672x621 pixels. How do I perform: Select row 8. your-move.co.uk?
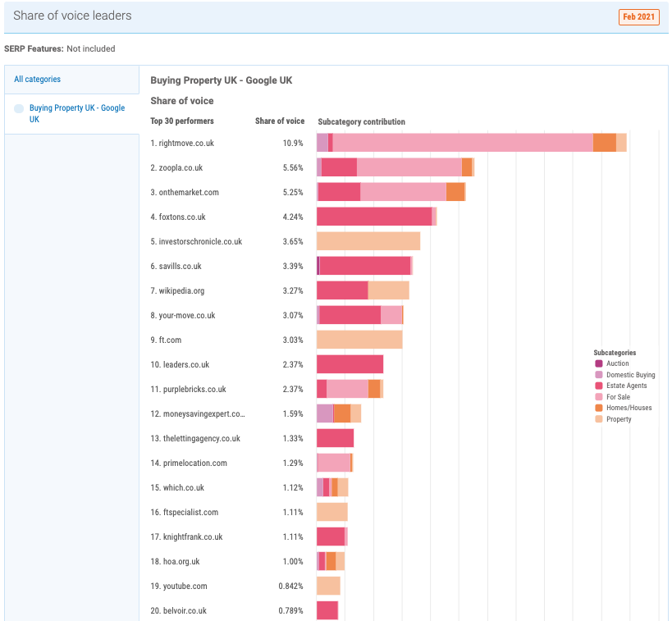[x=183, y=316]
